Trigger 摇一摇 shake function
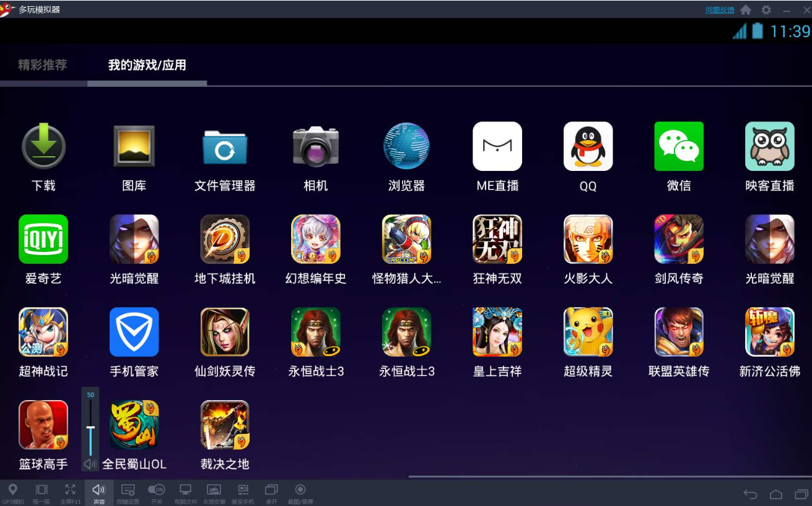Image resolution: width=812 pixels, height=506 pixels. point(41,494)
